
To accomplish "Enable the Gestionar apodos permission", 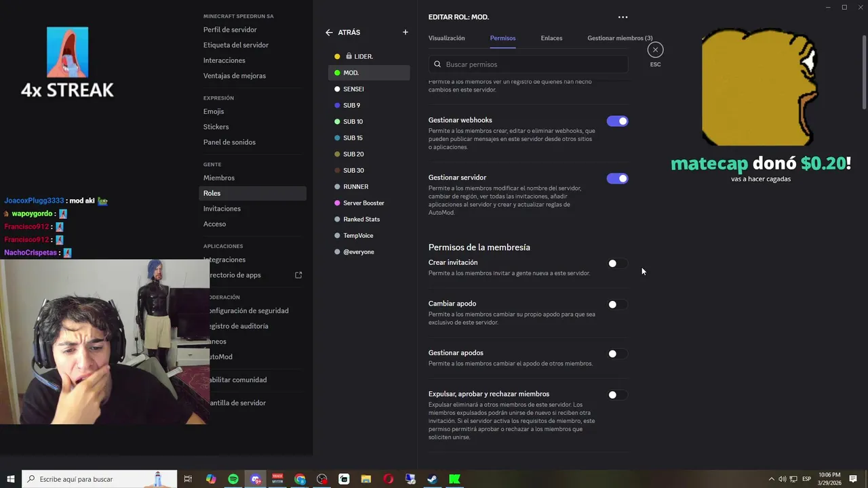I will 617,354.
